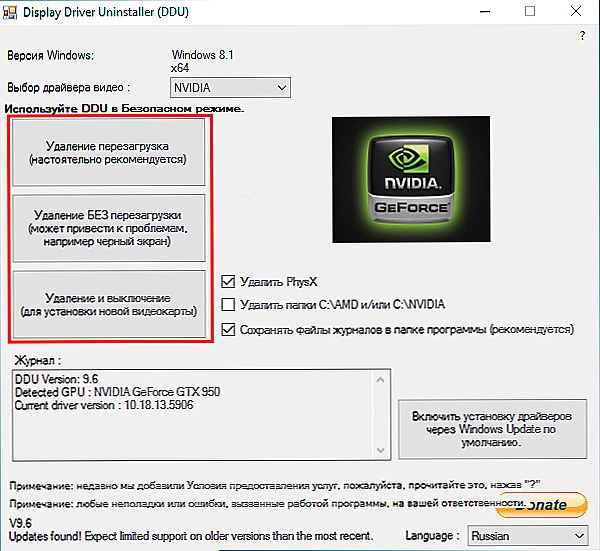This screenshot has height=551, width=600.
Task: Click the orange Donate button
Action: pyautogui.click(x=541, y=505)
